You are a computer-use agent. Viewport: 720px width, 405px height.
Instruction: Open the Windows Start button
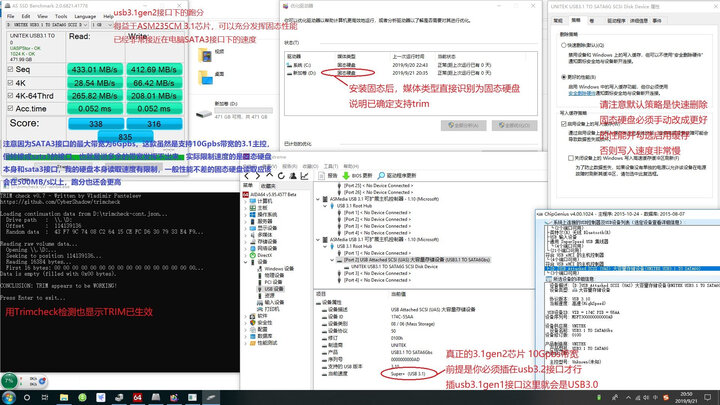(9, 398)
